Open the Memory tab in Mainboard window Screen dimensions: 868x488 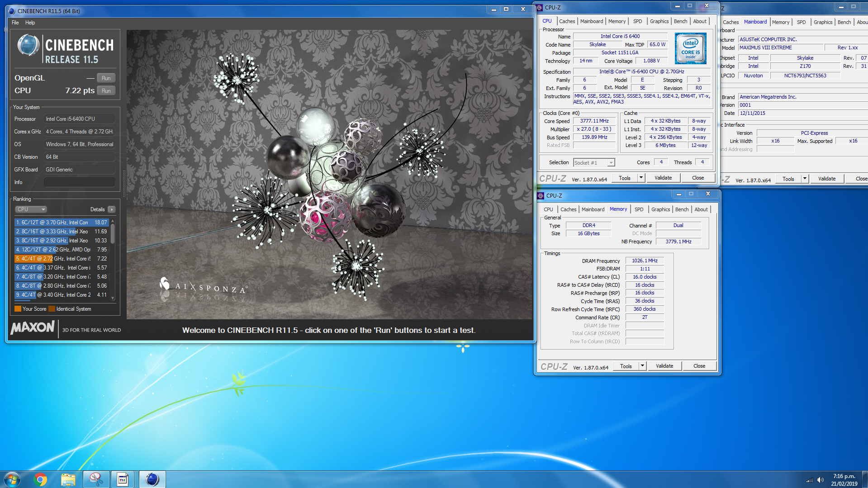tap(780, 22)
